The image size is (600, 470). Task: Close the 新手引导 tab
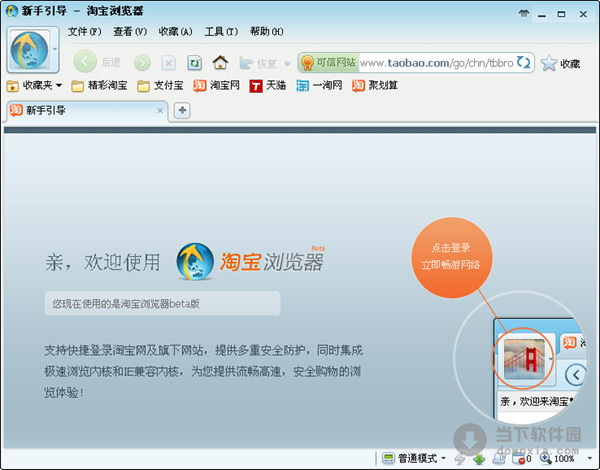[x=160, y=110]
